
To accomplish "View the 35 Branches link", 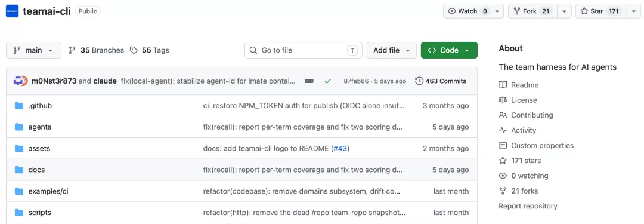I will click(96, 50).
